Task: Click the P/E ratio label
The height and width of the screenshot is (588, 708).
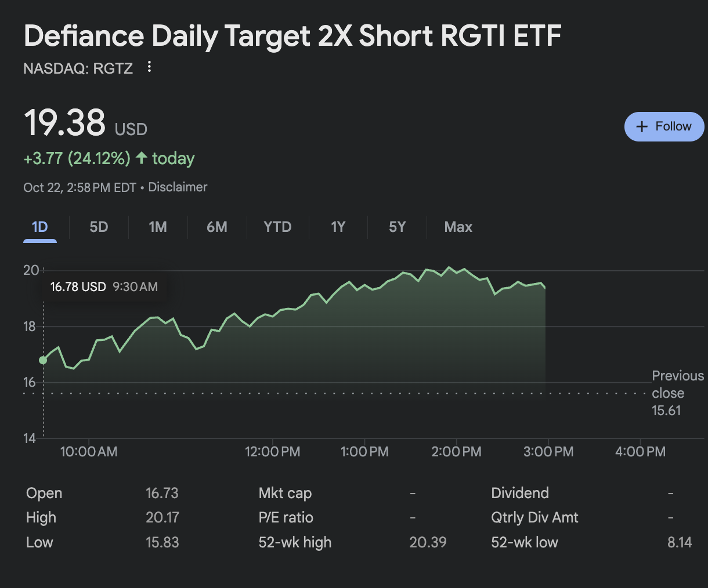Action: click(x=286, y=517)
